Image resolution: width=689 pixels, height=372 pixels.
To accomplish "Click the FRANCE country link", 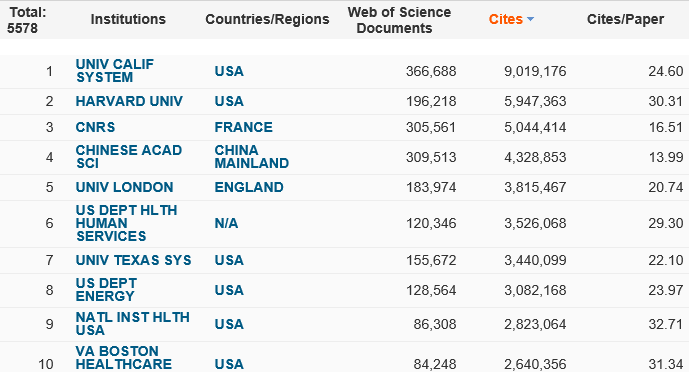I will tap(243, 127).
